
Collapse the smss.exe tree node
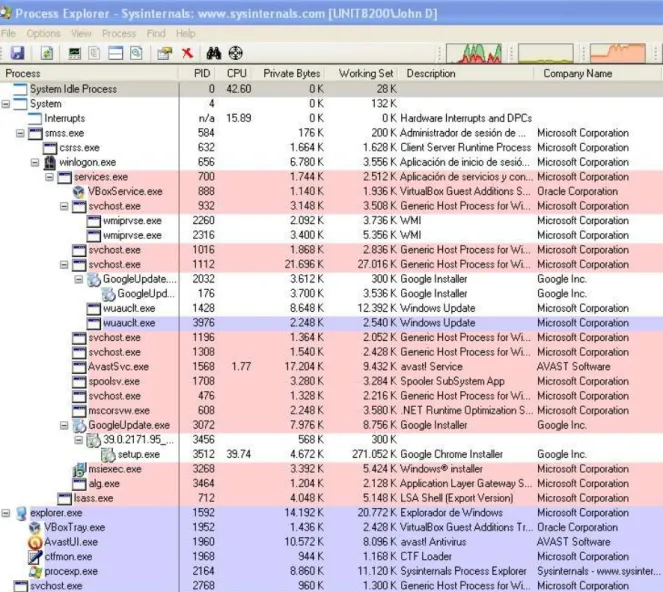20,133
